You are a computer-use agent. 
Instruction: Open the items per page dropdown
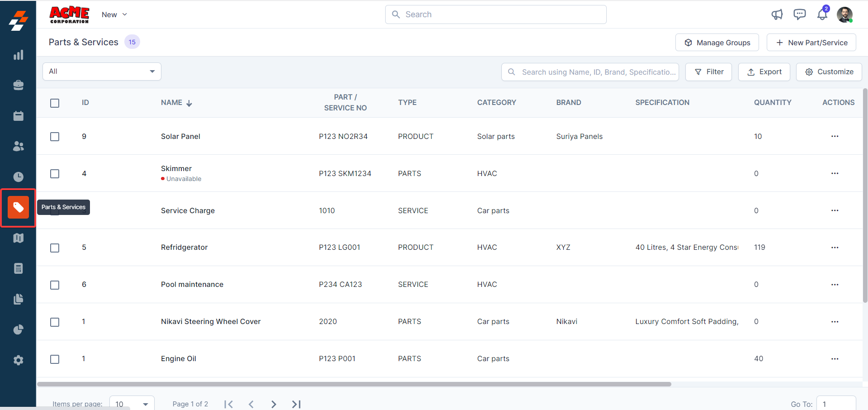pyautogui.click(x=132, y=404)
